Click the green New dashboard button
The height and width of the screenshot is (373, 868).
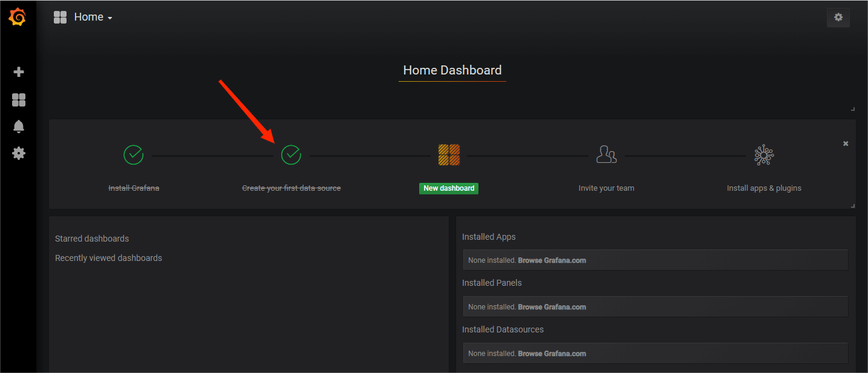(x=449, y=188)
